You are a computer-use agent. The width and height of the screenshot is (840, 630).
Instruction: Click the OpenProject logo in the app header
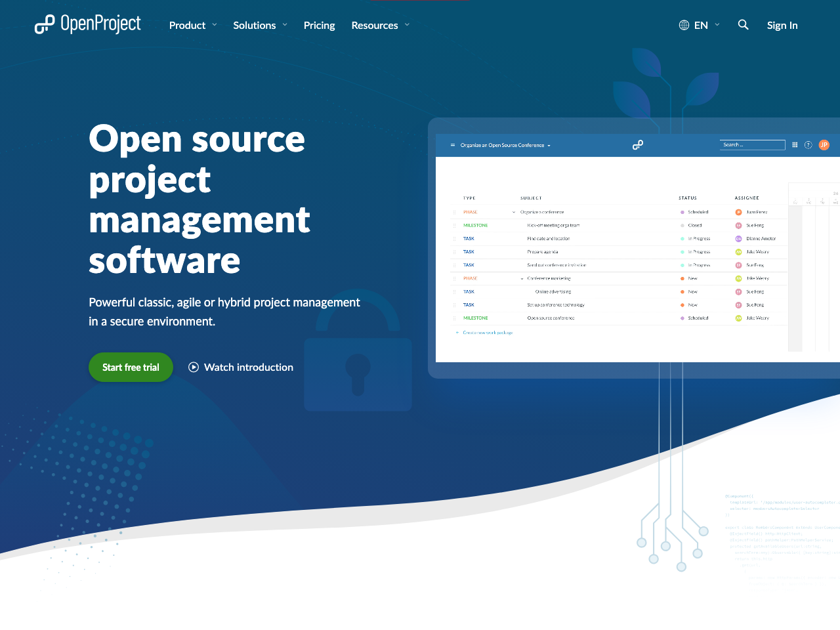(637, 144)
